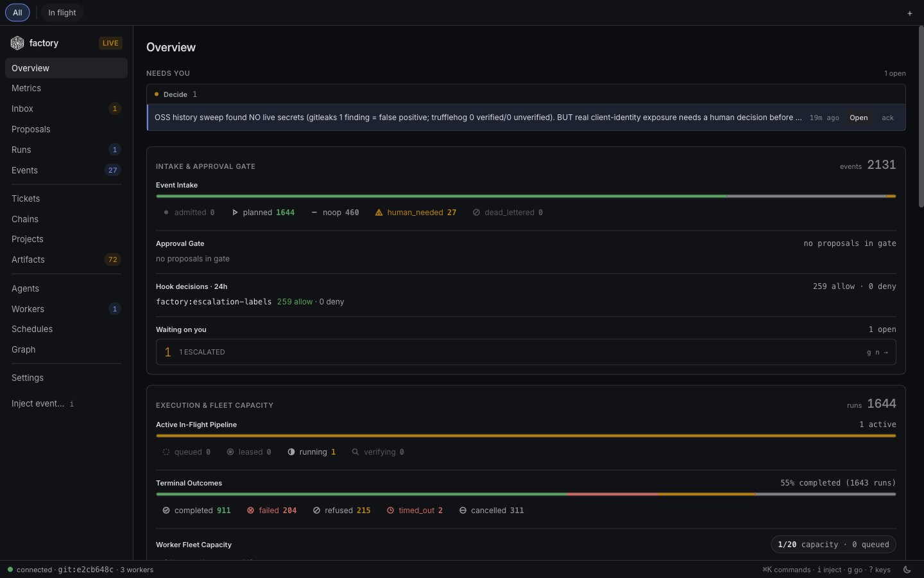924x578 pixels.
Task: Click the running half-circle icon
Action: click(x=291, y=452)
